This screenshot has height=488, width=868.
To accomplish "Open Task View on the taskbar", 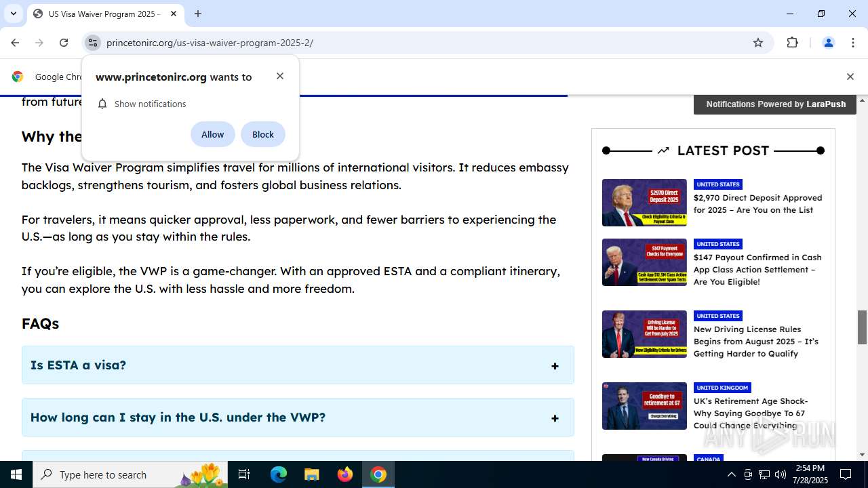I will pos(244,474).
